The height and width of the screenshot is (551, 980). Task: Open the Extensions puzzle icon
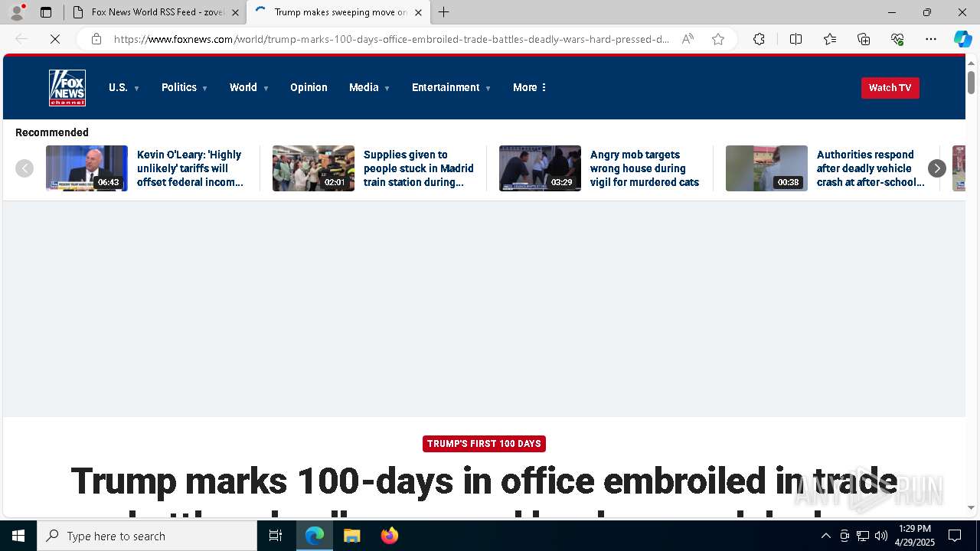coord(759,39)
